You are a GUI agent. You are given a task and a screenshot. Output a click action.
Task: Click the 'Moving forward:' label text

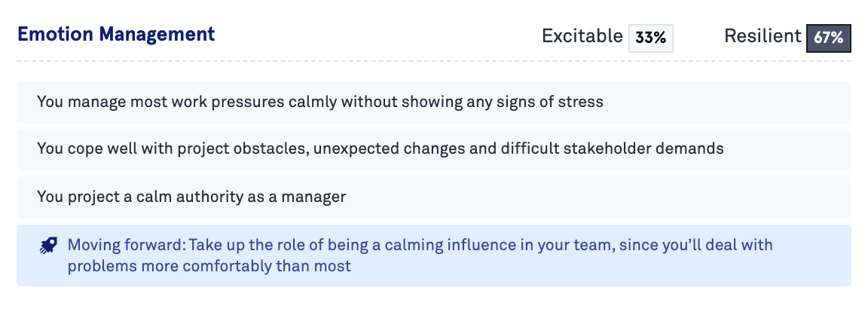[126, 246]
